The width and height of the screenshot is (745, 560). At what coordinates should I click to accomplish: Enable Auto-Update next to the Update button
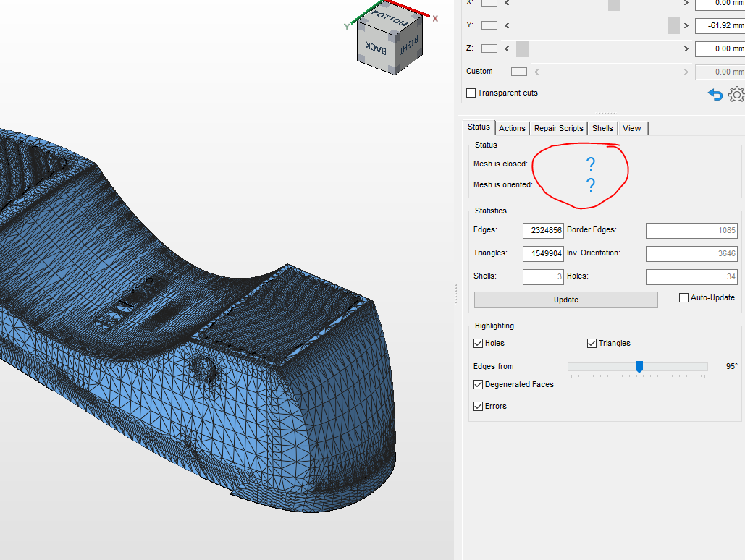coord(683,297)
